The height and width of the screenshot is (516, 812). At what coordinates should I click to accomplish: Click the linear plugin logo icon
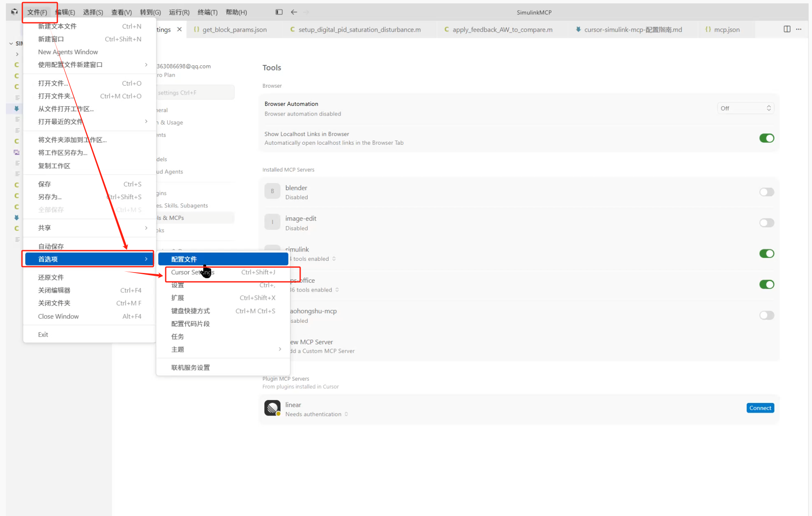point(272,408)
